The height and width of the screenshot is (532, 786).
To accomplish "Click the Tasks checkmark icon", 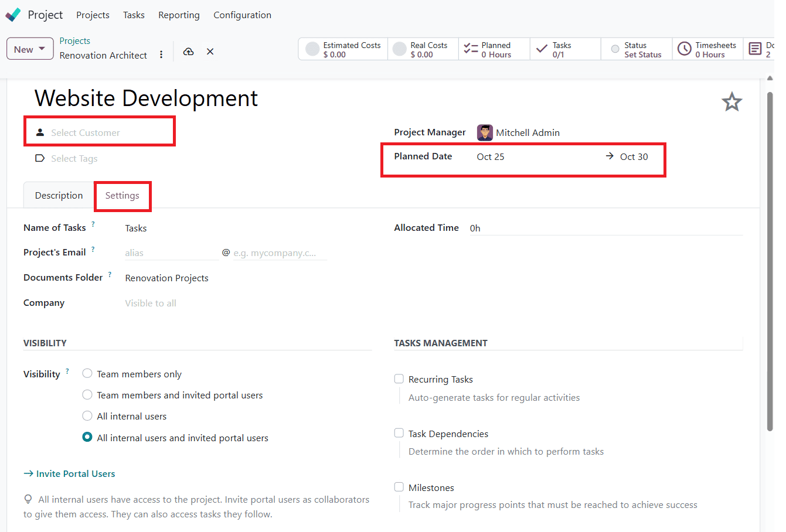I will 542,49.
